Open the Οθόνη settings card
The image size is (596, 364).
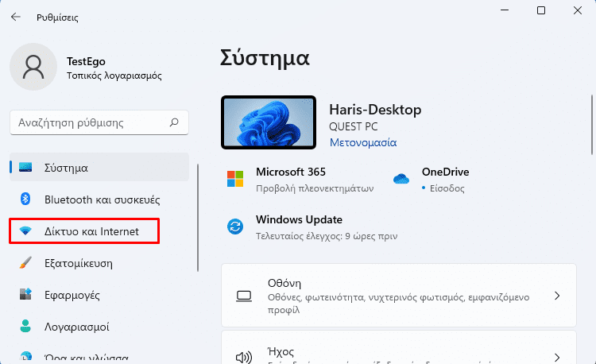399,296
